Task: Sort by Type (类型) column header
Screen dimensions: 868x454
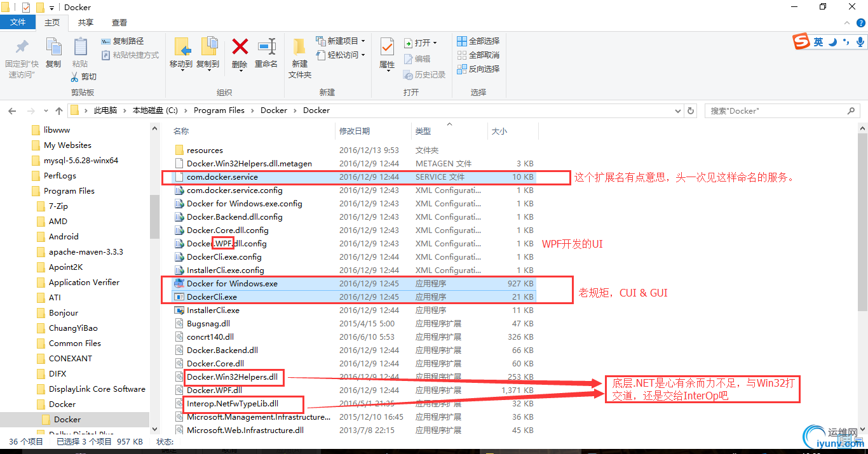Action: point(449,131)
